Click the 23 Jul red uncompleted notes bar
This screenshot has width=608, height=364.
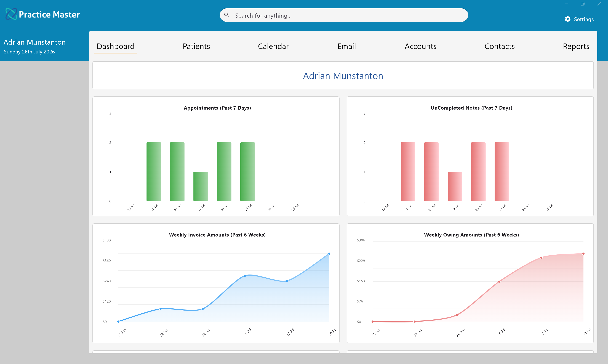tap(478, 172)
